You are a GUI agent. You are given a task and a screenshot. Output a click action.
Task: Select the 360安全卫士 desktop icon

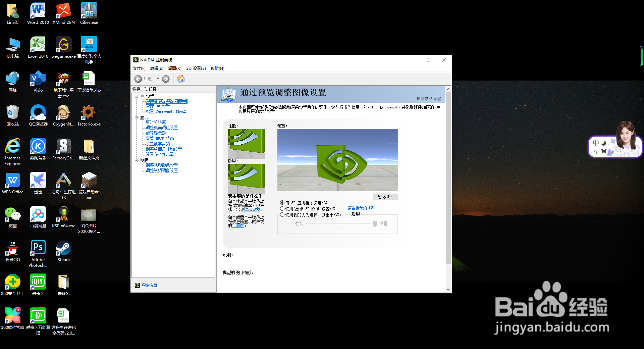pos(12,285)
